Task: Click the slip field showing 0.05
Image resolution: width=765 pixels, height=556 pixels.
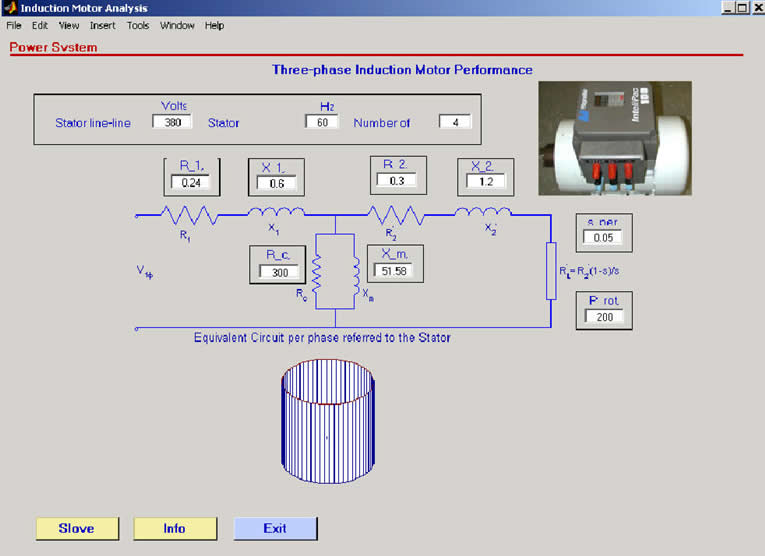Action: [603, 238]
